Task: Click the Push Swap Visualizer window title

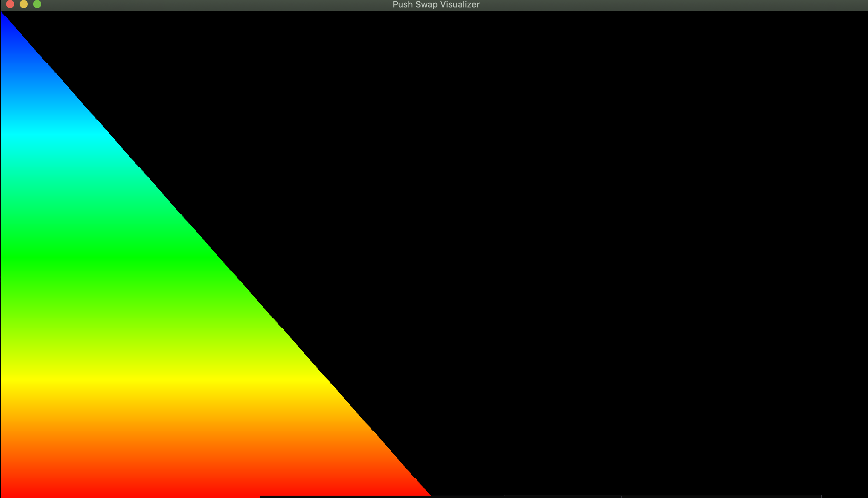Action: pyautogui.click(x=436, y=4)
